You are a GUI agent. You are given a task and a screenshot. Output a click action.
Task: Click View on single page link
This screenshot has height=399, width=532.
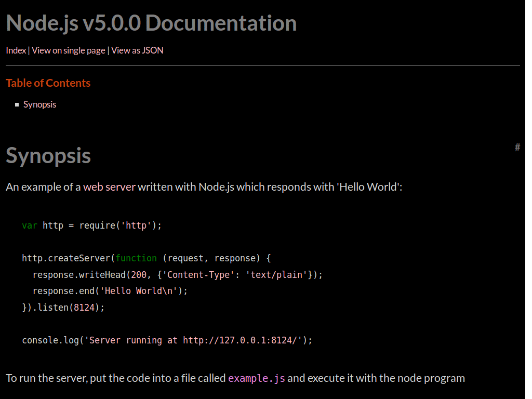(69, 50)
